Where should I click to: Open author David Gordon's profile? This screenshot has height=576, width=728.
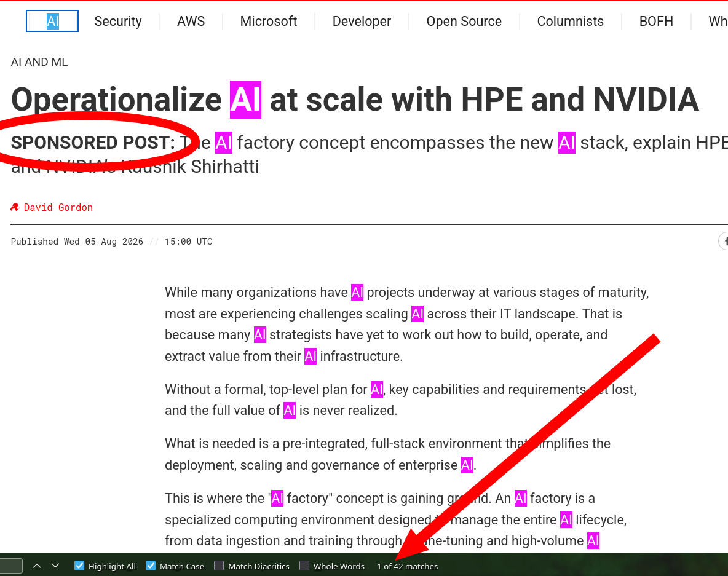tap(58, 208)
